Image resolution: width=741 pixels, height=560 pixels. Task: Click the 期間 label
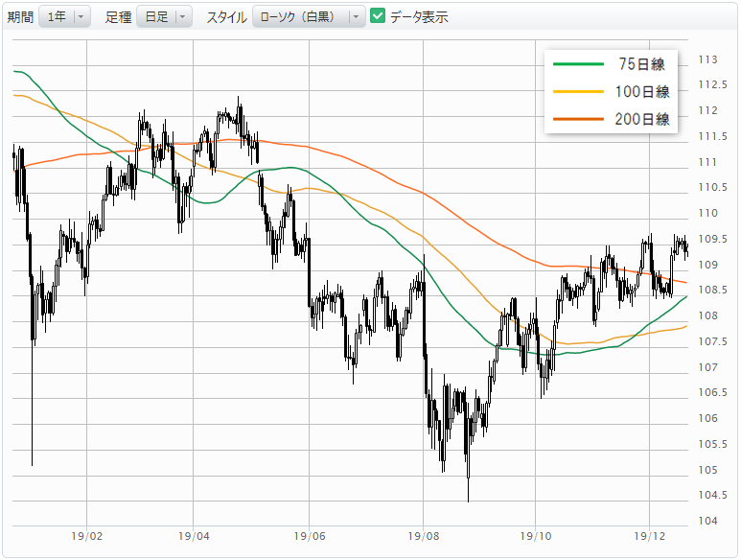pos(20,17)
